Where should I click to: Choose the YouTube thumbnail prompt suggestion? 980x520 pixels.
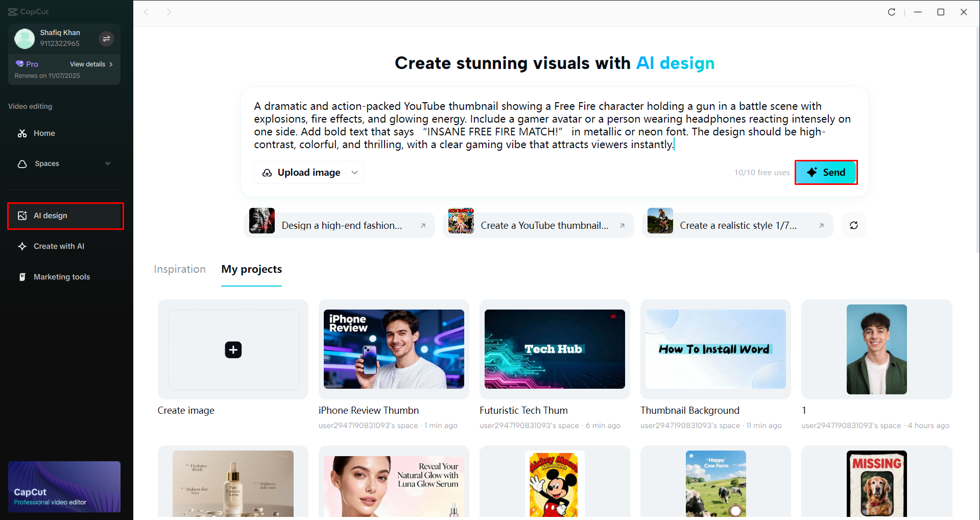pos(539,225)
